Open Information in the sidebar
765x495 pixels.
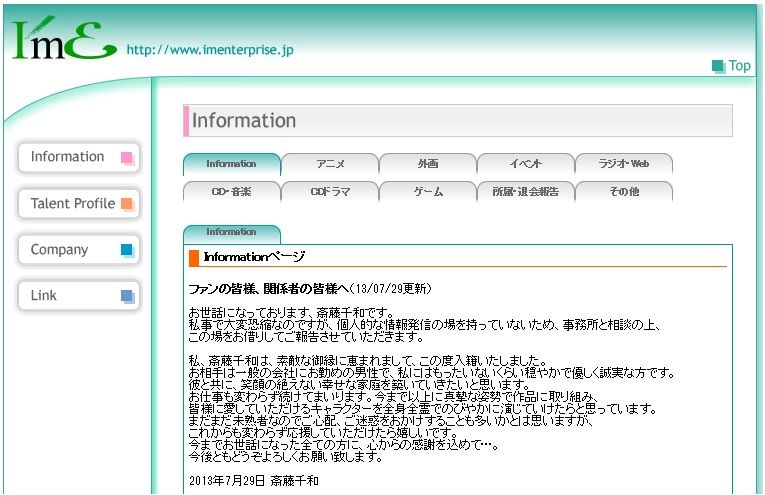79,157
